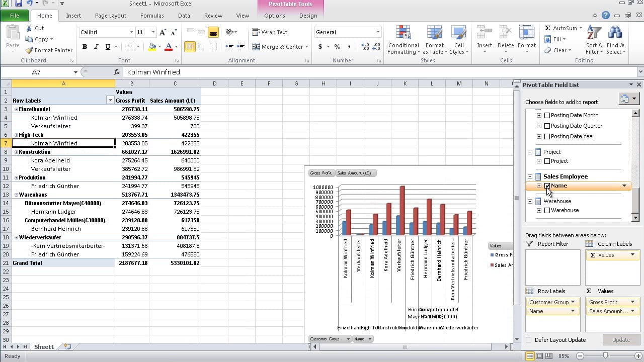Viewport: 644px width, 362px height.
Task: Click the Format Painter icon
Action: point(30,50)
